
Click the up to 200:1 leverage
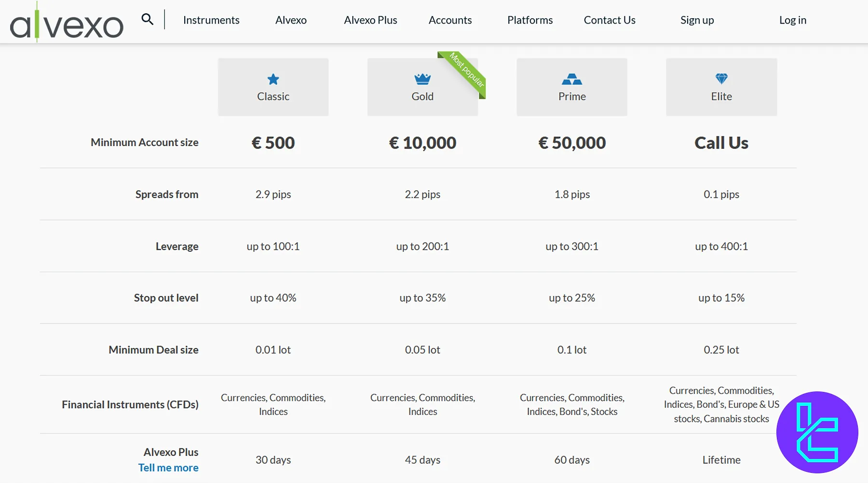click(x=422, y=246)
